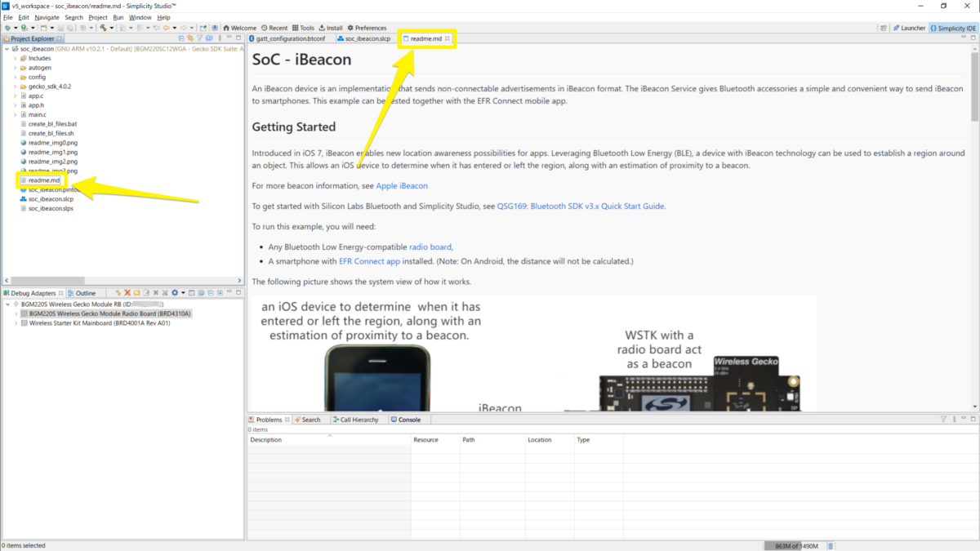Viewport: 980px width, 551px height.
Task: Expand Wireless Starter Kit Mainboard node
Action: coord(16,323)
